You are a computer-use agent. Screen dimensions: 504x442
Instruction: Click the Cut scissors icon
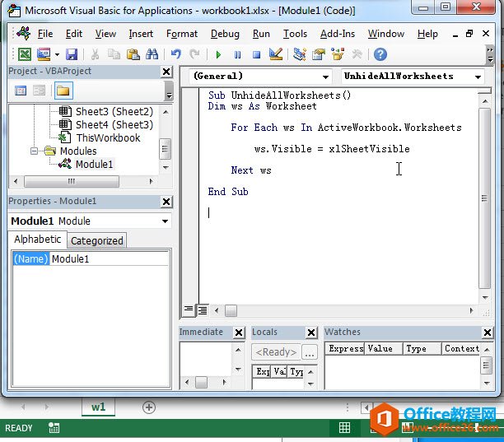(x=95, y=54)
